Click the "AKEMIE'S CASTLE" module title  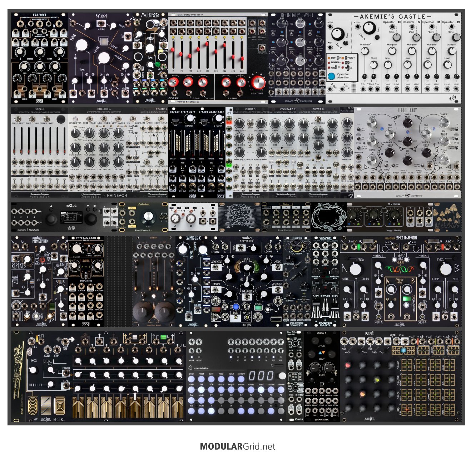[x=392, y=16]
